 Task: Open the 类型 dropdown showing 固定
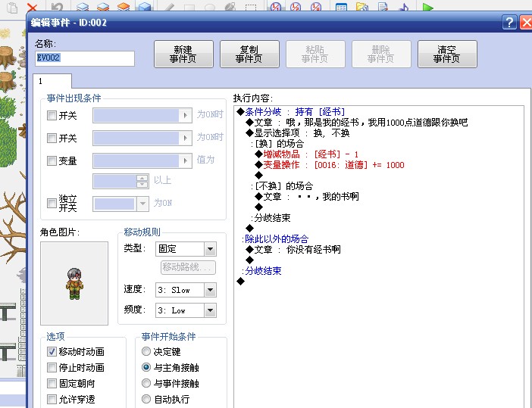pos(210,249)
